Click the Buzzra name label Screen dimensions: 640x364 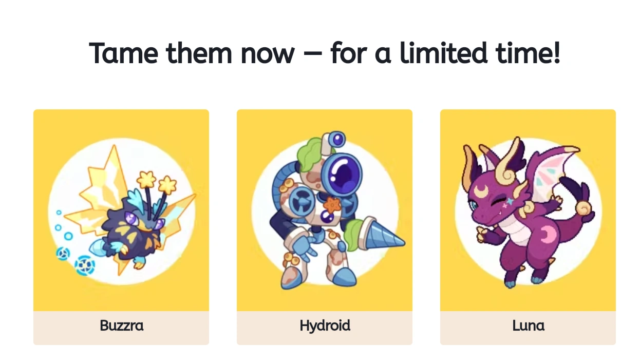(x=121, y=325)
